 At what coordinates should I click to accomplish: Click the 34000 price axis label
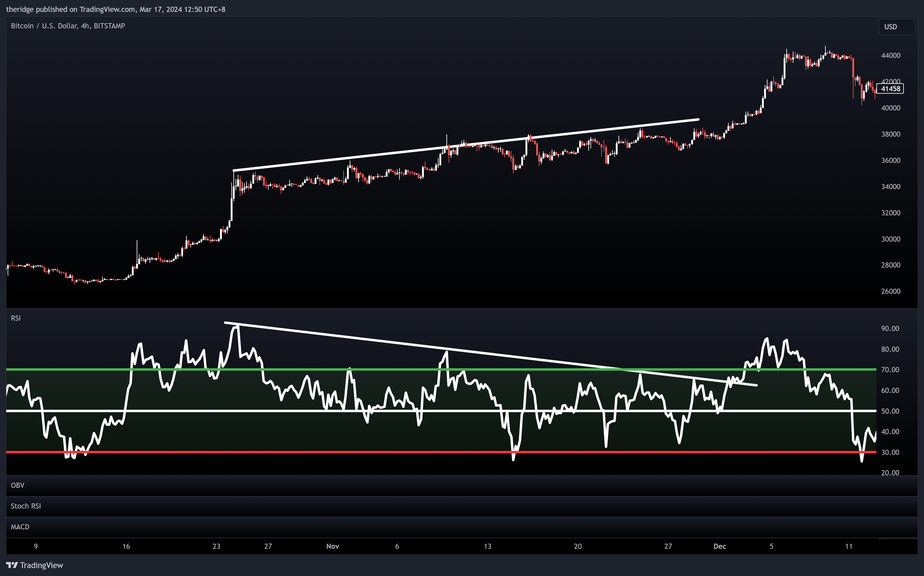point(890,187)
